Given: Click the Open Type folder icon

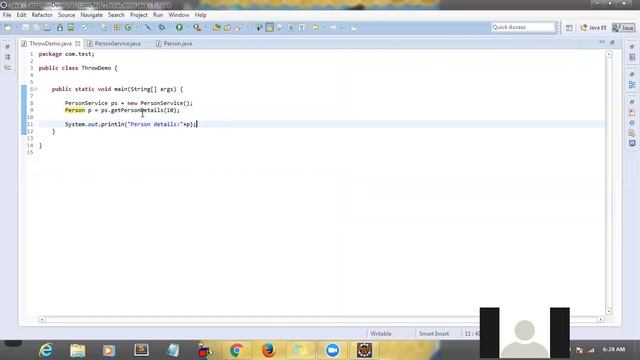Looking at the screenshot, I should [x=216, y=28].
